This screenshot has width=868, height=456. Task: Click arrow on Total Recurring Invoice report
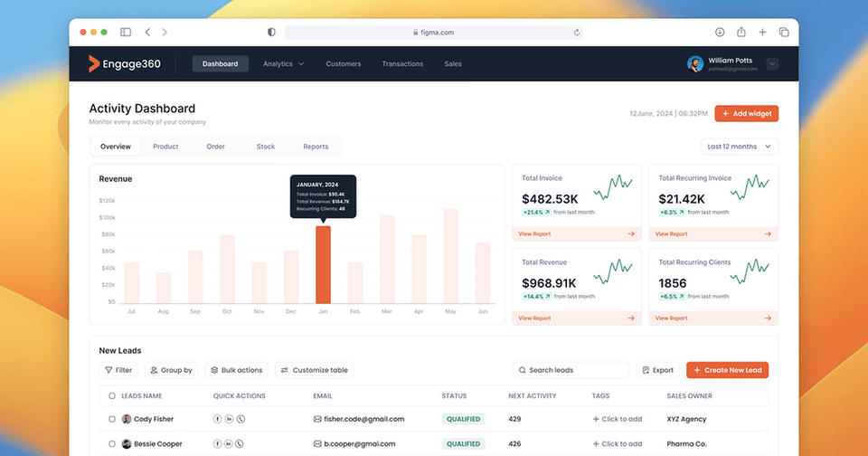pyautogui.click(x=768, y=233)
